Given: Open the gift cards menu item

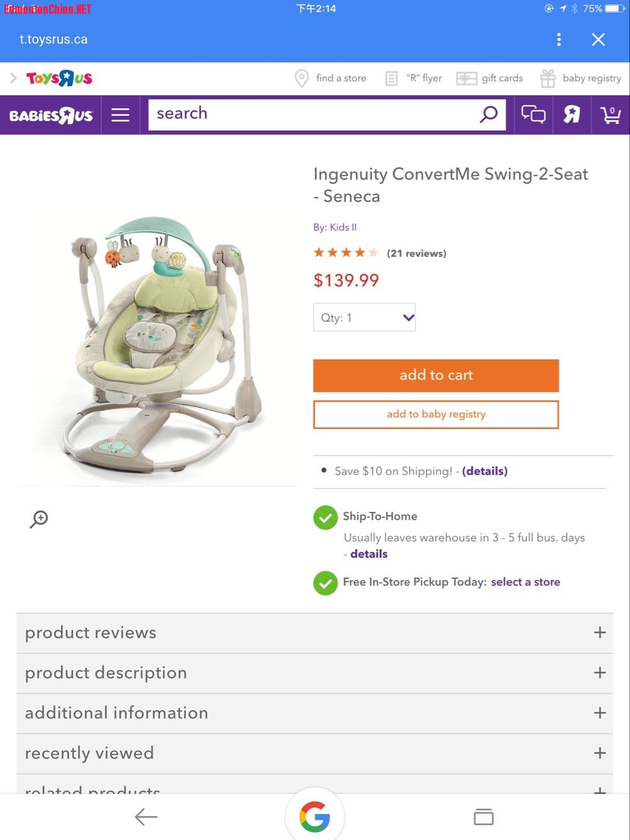Looking at the screenshot, I should pos(490,78).
